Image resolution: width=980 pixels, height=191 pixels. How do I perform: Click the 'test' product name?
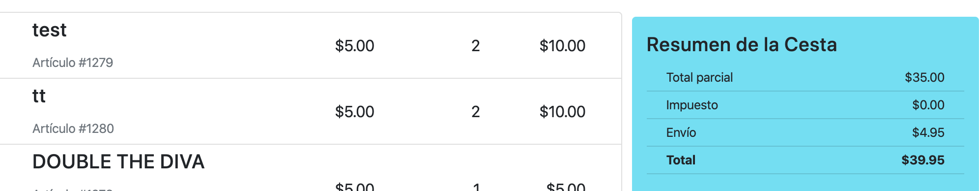(x=49, y=31)
